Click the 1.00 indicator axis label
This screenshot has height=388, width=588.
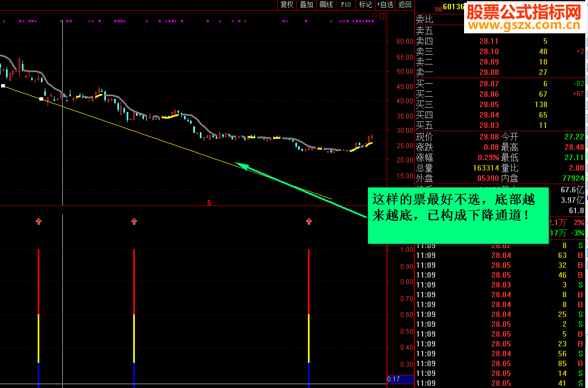pyautogui.click(x=407, y=250)
